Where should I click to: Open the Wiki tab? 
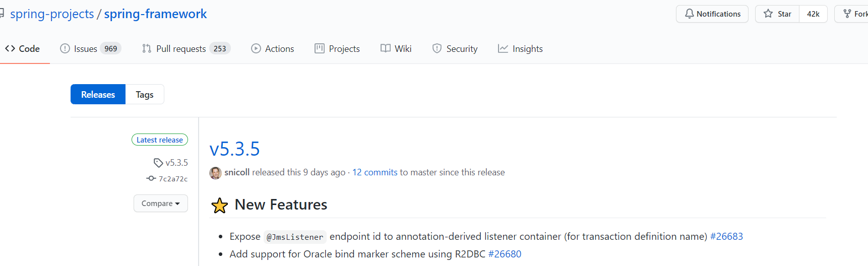[396, 49]
